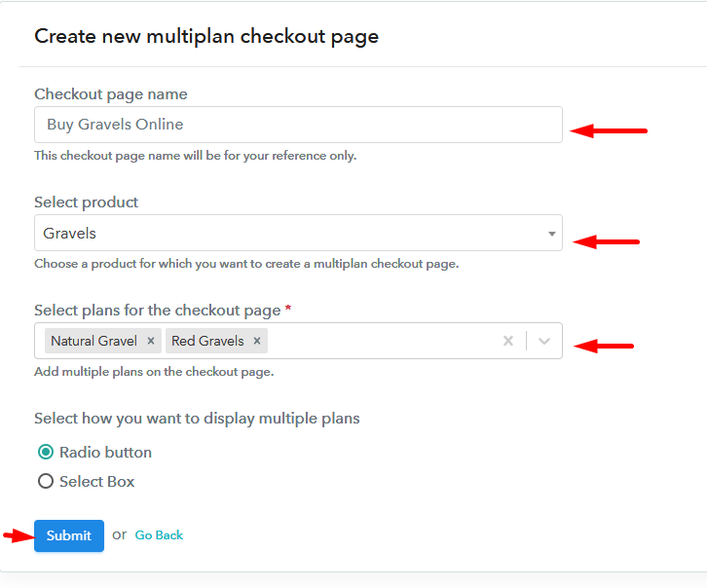Click the "Create new multiplan checkout page" heading
The width and height of the screenshot is (707, 588).
pyautogui.click(x=206, y=37)
